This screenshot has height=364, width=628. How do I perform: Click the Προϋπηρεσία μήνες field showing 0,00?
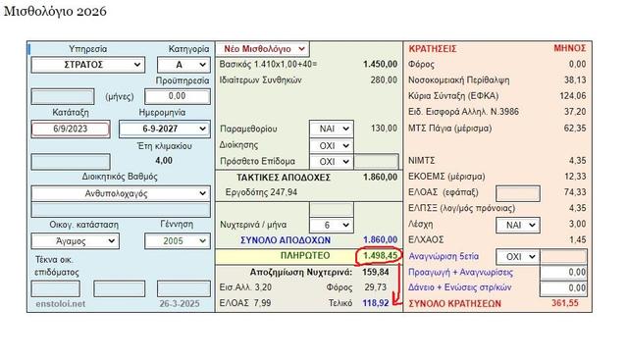[178, 97]
